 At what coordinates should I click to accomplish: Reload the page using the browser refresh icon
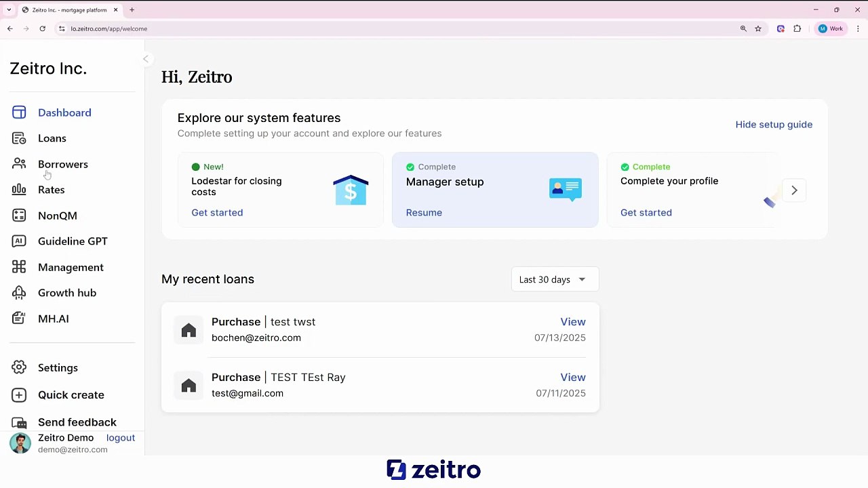(x=42, y=28)
